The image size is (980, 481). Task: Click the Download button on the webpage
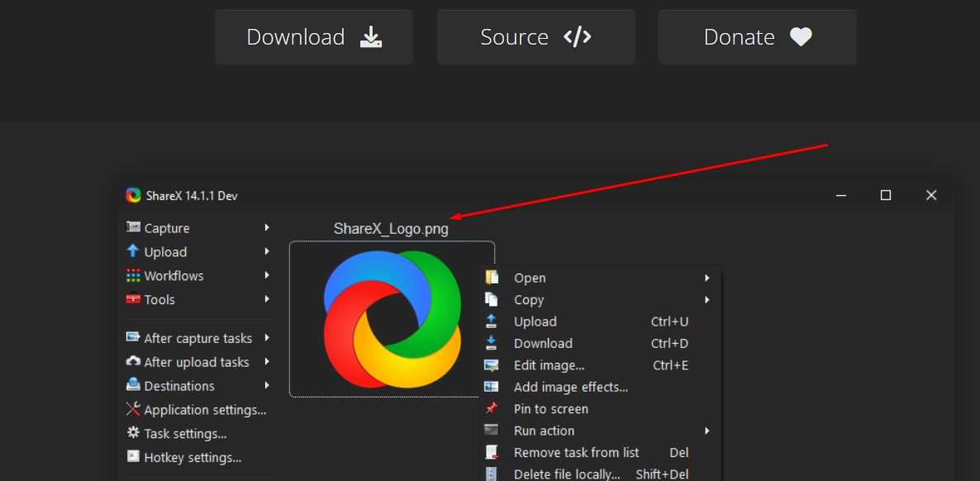point(314,37)
